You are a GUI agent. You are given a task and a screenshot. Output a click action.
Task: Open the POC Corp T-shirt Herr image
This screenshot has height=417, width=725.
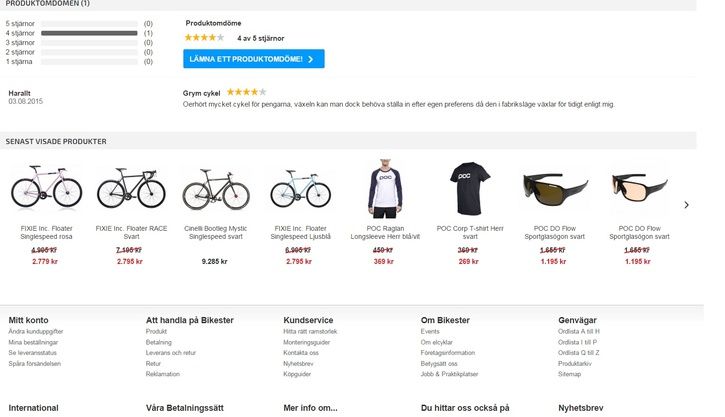pos(468,188)
